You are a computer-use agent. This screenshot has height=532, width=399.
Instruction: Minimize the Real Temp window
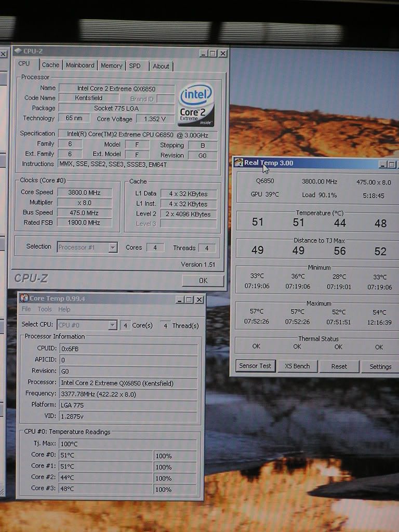pyautogui.click(x=383, y=165)
